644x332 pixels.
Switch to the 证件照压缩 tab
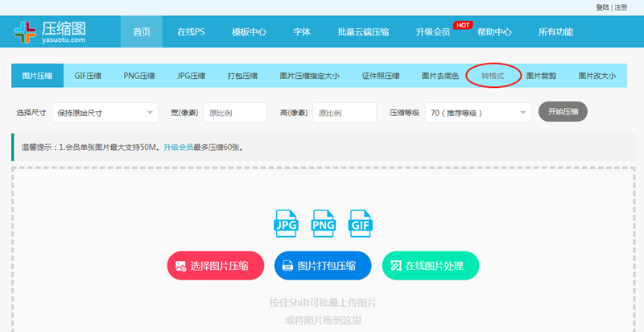pos(381,76)
